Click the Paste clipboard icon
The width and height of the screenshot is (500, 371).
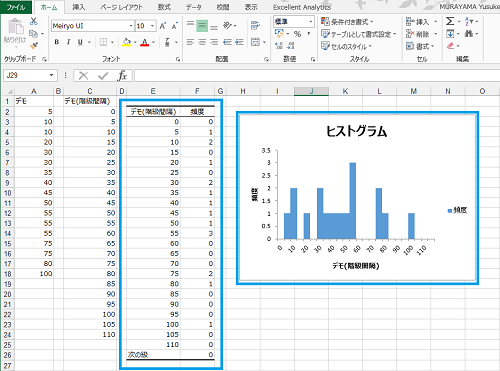tap(15, 27)
